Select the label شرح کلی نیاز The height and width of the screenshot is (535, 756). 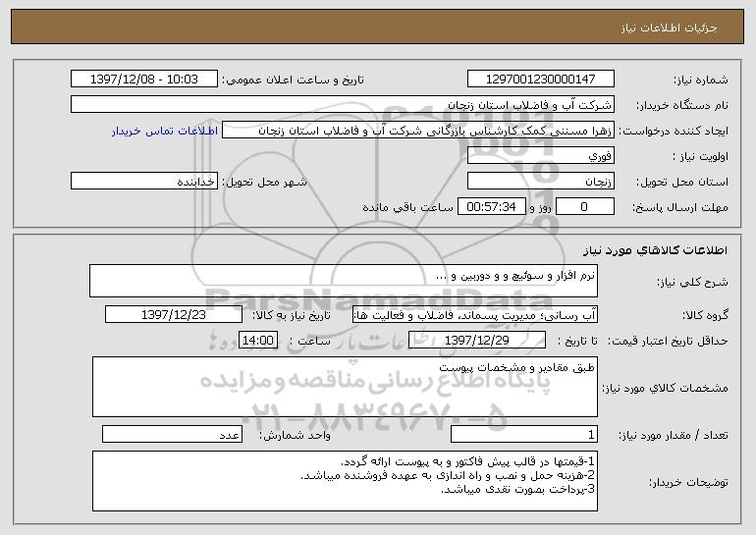coord(692,283)
